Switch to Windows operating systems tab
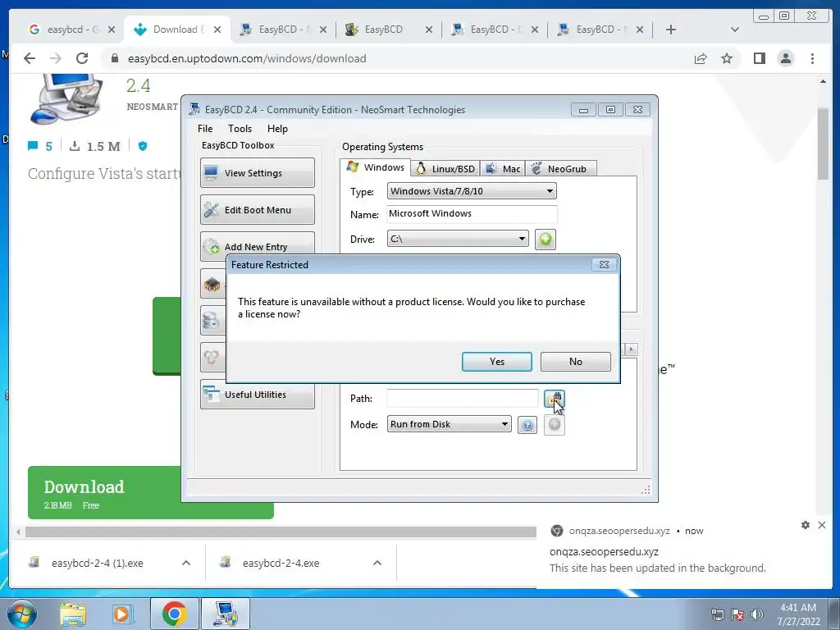 376,167
